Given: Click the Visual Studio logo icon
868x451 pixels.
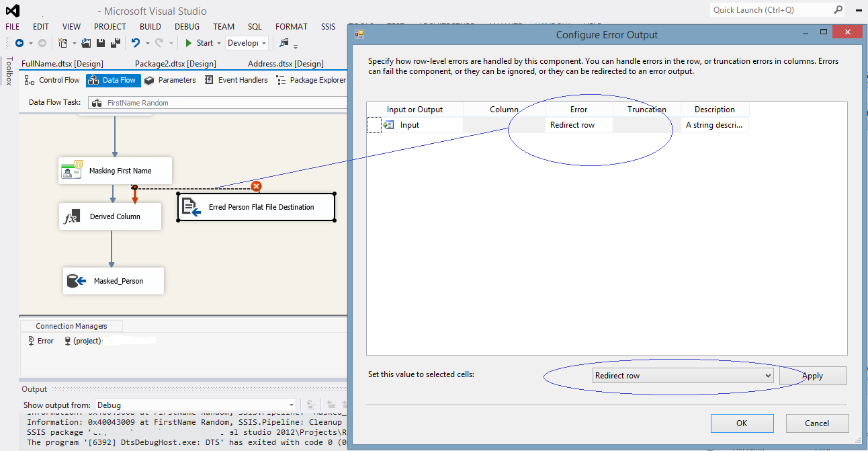Looking at the screenshot, I should [x=12, y=11].
